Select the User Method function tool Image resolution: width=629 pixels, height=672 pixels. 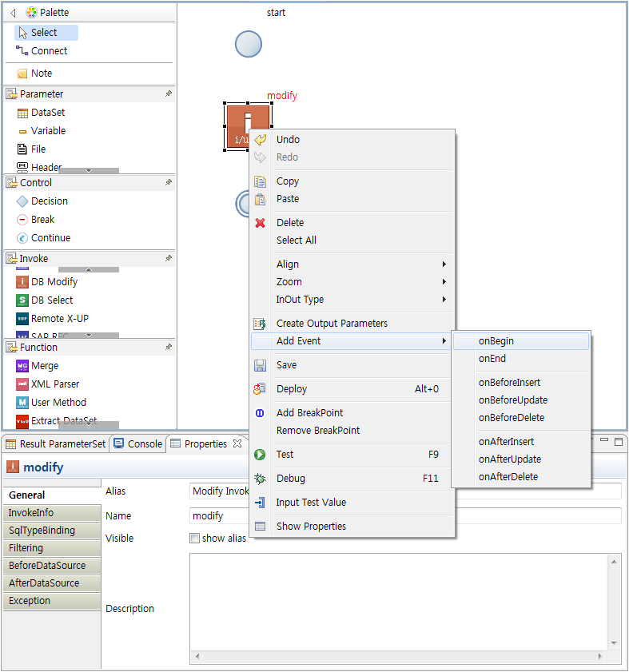point(58,403)
